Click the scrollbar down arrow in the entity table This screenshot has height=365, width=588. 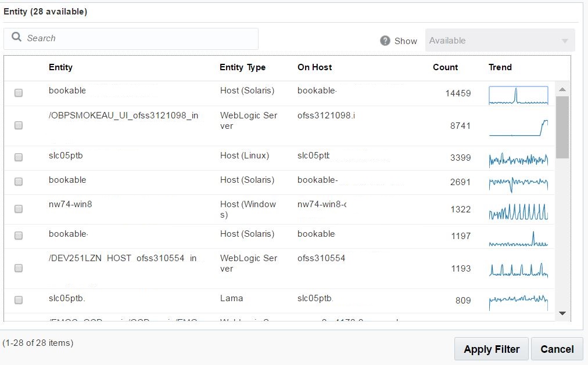[562, 313]
